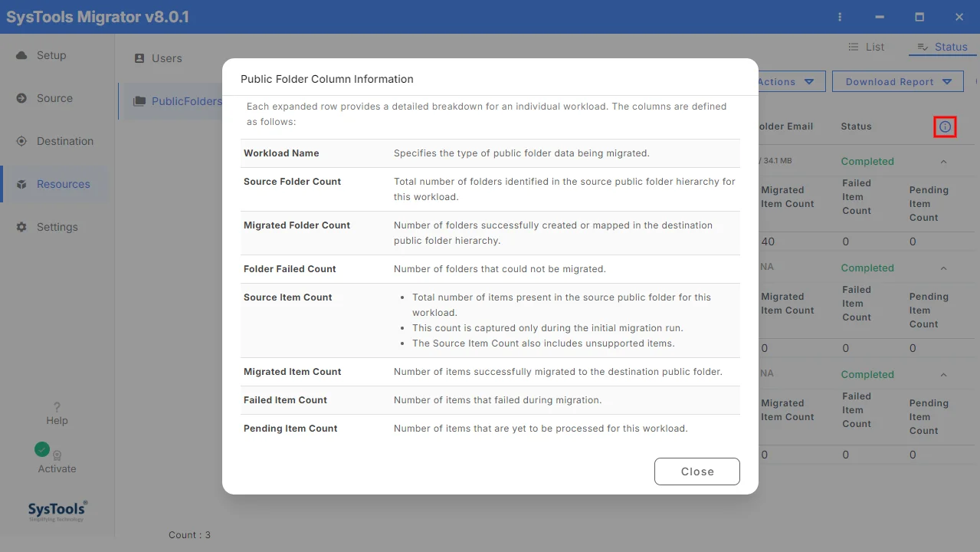Click the Status column header
The height and width of the screenshot is (552, 980).
point(856,127)
